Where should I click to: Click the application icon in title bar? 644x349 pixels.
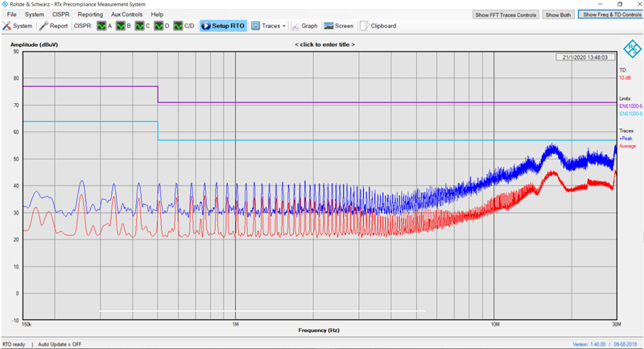pyautogui.click(x=5, y=4)
